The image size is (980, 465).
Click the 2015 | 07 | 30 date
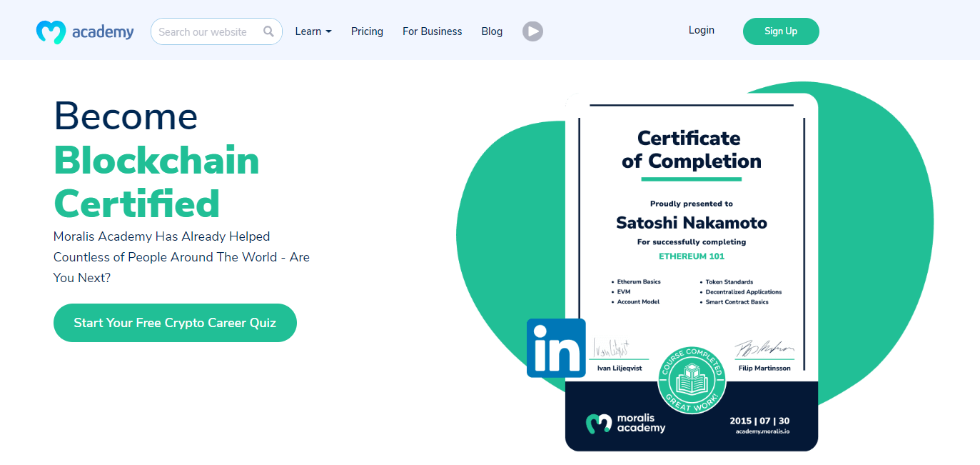(759, 421)
